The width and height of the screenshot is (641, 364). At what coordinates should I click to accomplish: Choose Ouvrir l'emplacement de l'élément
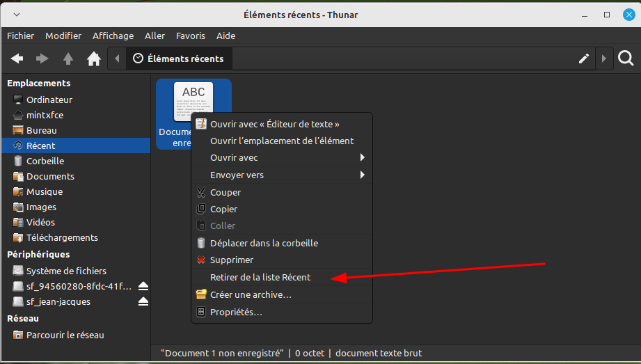click(282, 141)
